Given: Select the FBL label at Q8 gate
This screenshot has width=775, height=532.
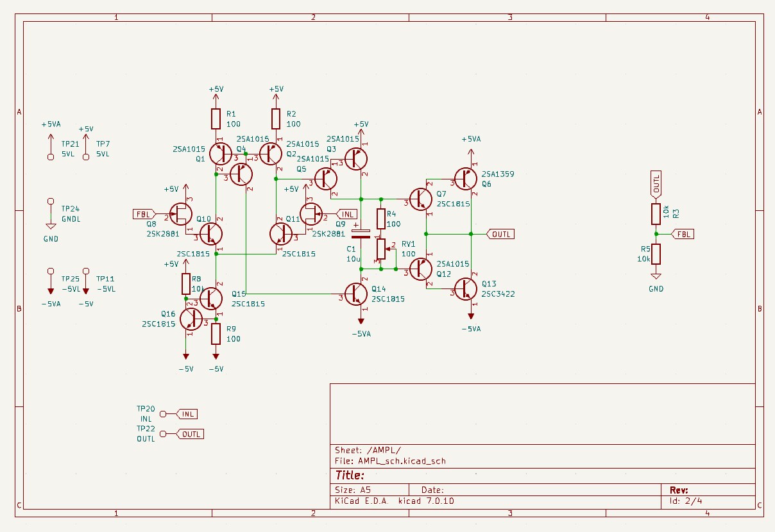Looking at the screenshot, I should tap(143, 213).
